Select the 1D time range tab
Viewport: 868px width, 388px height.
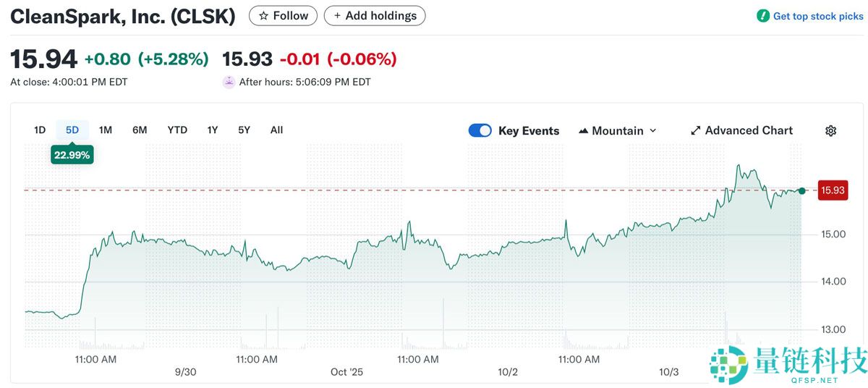point(40,130)
